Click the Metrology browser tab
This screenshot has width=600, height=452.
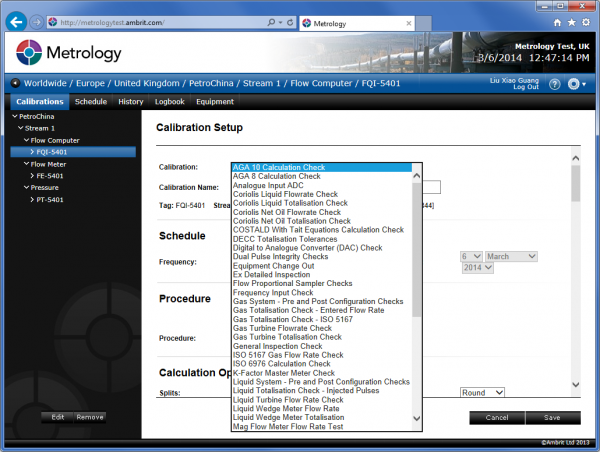tap(357, 23)
